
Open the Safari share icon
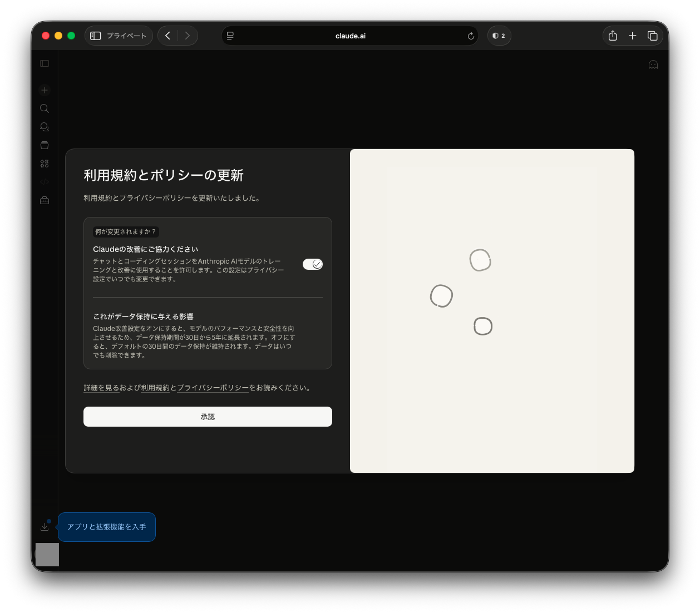[x=613, y=36]
